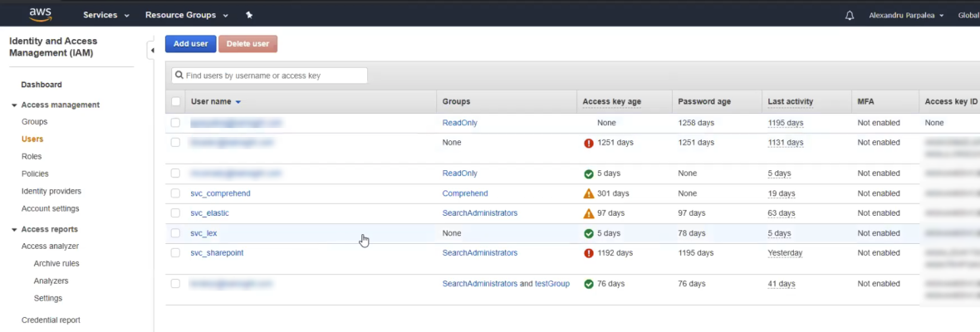
Task: Open the svc_elastic user link
Action: [x=209, y=213]
